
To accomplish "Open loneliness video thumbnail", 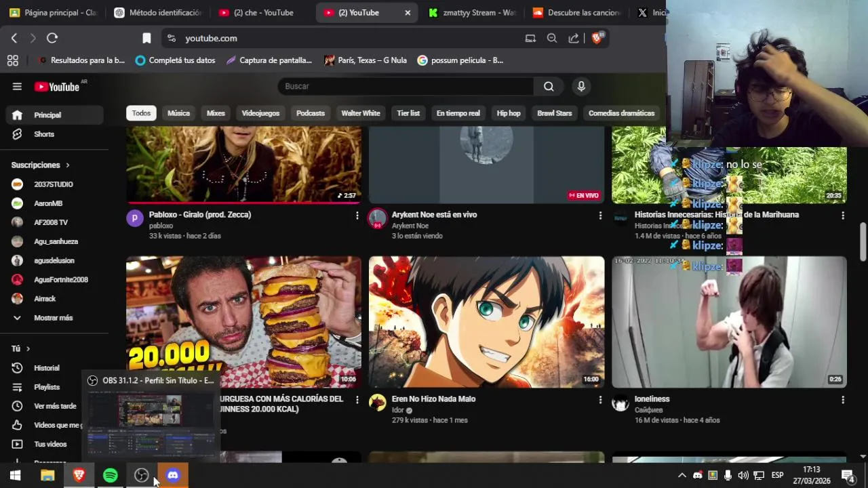I will [x=729, y=322].
